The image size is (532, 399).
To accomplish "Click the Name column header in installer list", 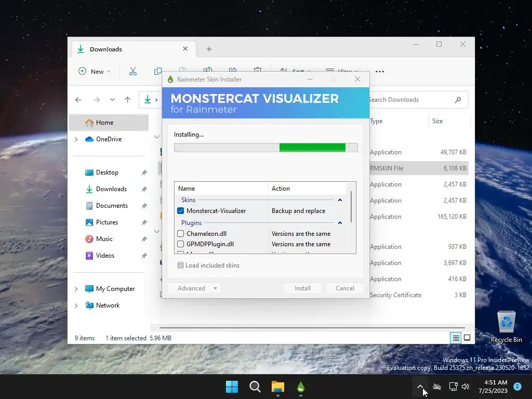I will (221, 188).
